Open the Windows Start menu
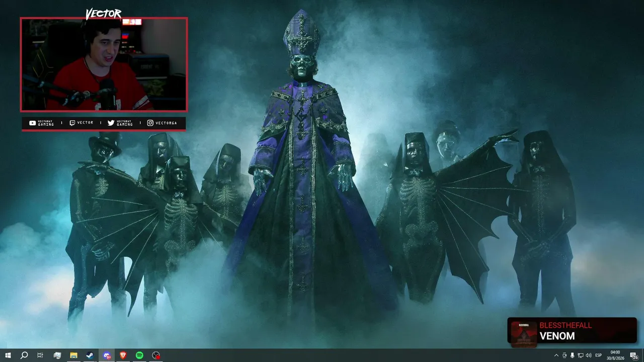This screenshot has width=644, height=362. coord(8,355)
